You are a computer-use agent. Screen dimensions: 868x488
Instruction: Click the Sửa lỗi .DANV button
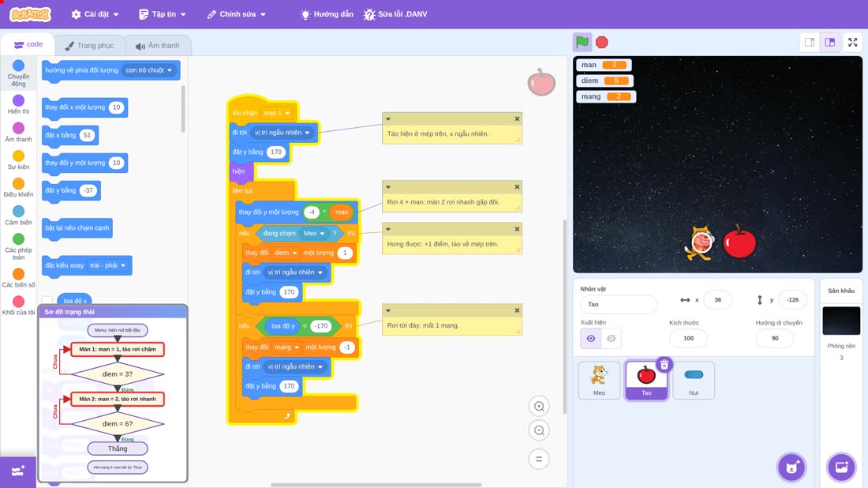(395, 14)
